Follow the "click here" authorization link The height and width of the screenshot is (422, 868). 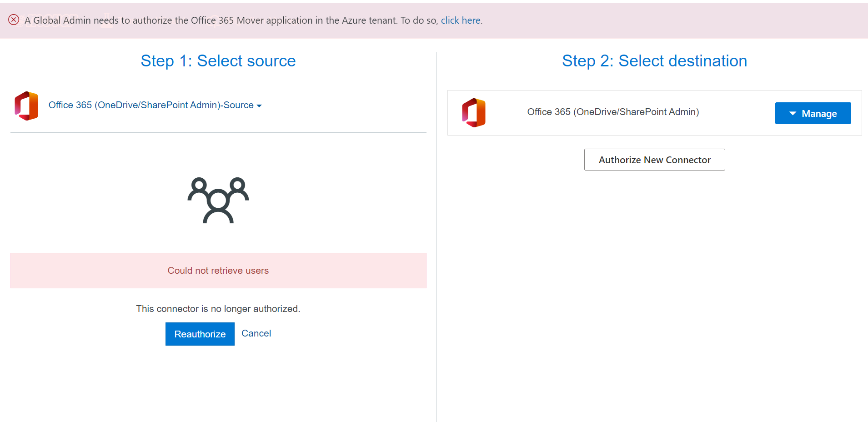[460, 20]
